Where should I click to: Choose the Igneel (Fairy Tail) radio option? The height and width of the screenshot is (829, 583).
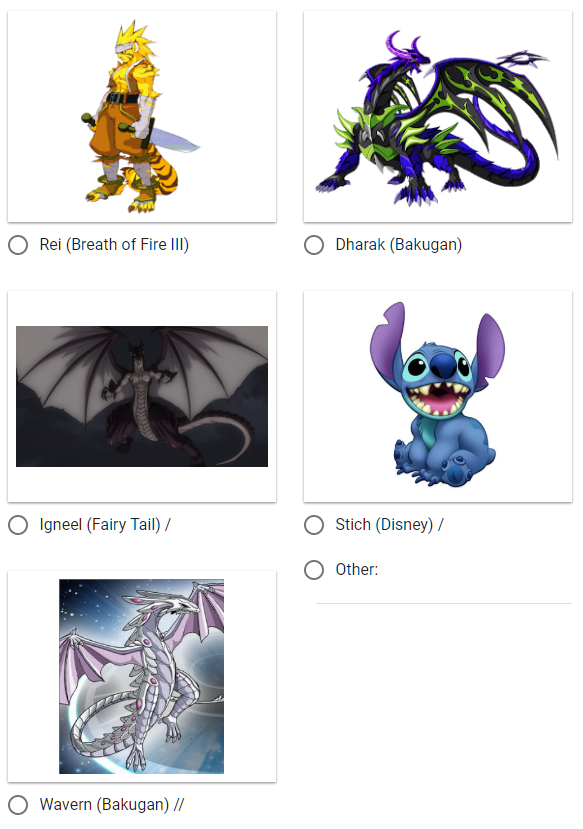point(18,525)
